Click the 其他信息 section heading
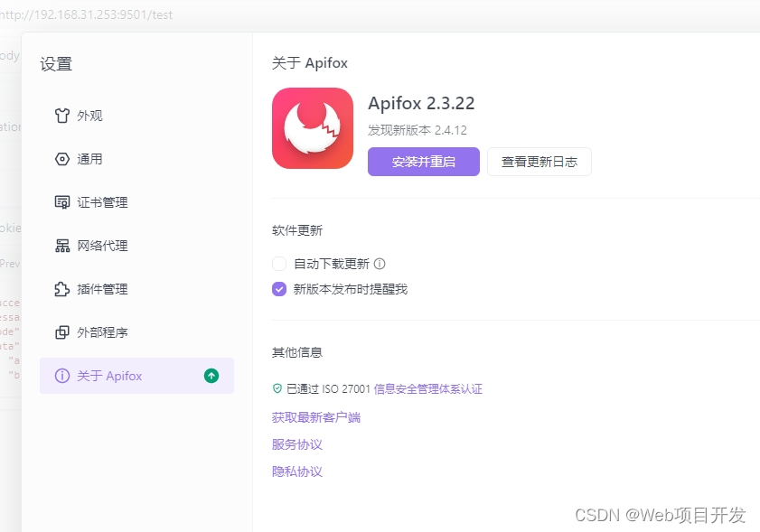The width and height of the screenshot is (760, 532). click(297, 352)
